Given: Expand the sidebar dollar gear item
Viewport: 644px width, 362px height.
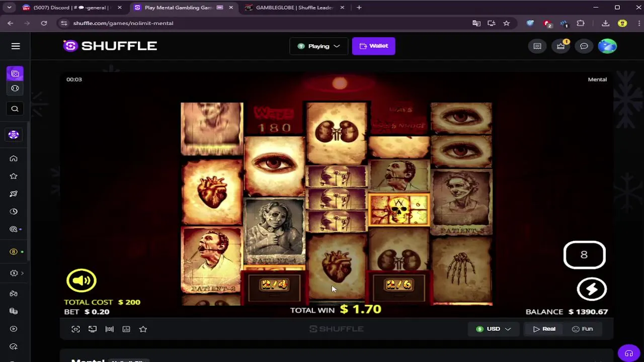Looking at the screenshot, I should (17, 273).
